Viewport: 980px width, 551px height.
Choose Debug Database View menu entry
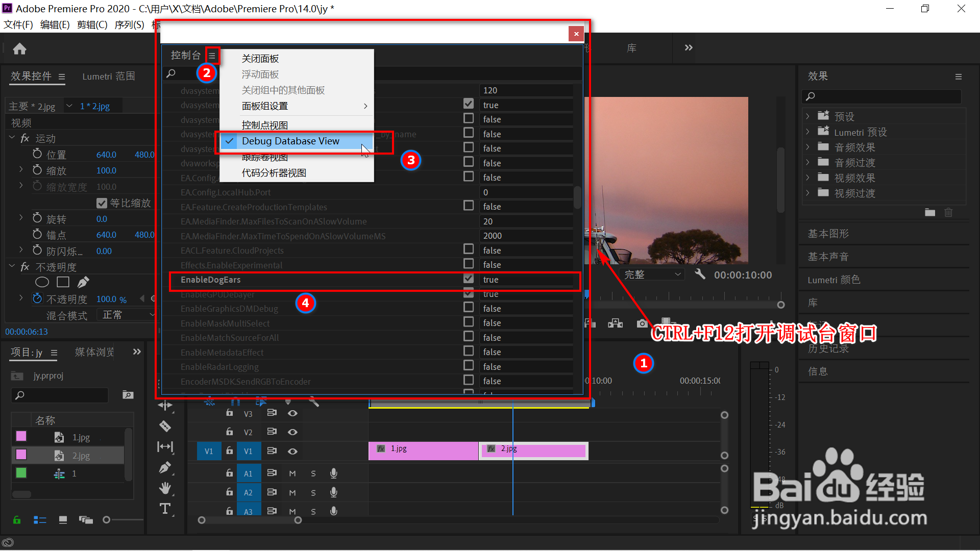tap(290, 141)
